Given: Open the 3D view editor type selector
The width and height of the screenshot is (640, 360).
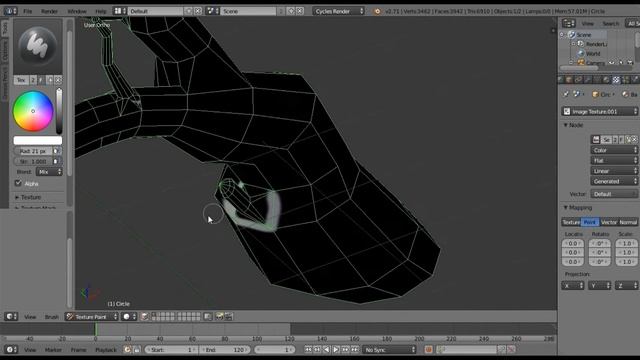Looking at the screenshot, I should pos(11,316).
